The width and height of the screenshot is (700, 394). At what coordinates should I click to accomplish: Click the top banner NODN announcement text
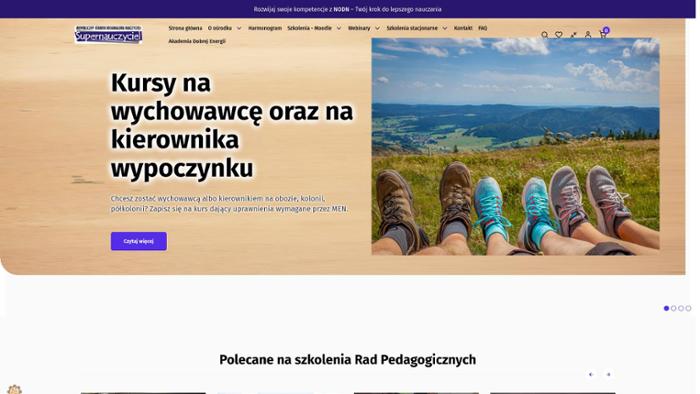click(x=347, y=9)
